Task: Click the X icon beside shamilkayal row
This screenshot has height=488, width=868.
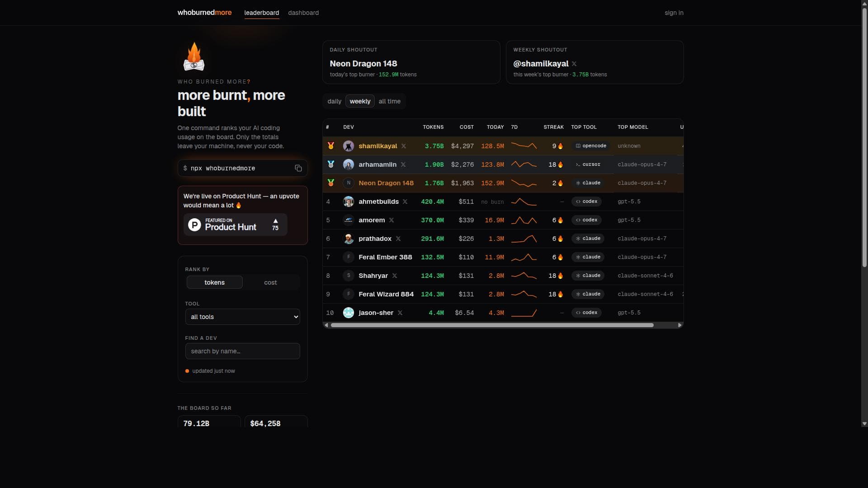Action: click(x=404, y=146)
